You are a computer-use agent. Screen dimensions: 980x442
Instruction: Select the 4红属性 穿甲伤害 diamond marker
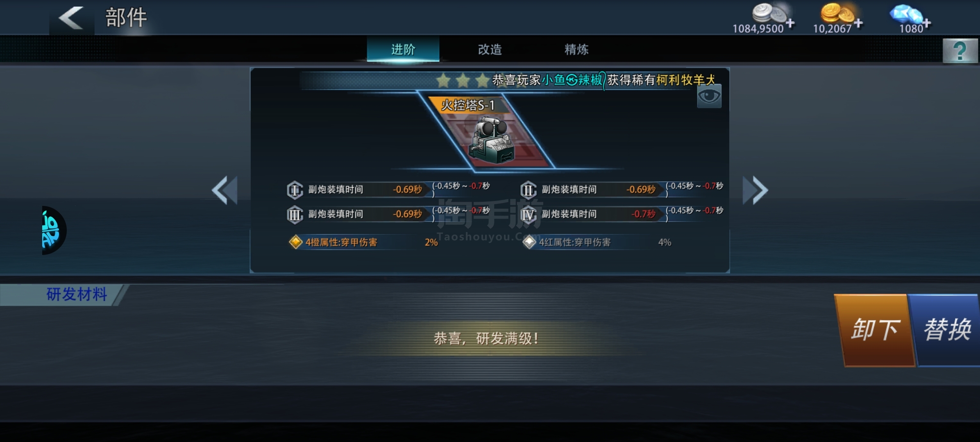[529, 242]
